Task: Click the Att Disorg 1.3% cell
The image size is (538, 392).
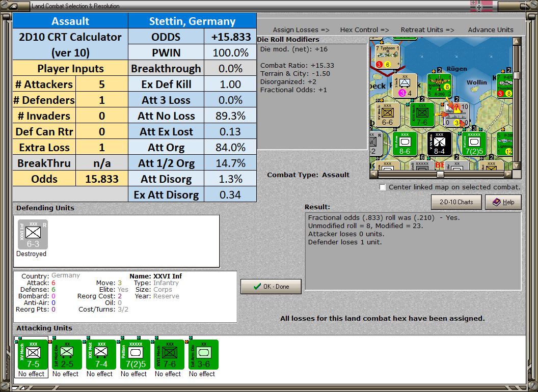Action: pyautogui.click(x=230, y=179)
